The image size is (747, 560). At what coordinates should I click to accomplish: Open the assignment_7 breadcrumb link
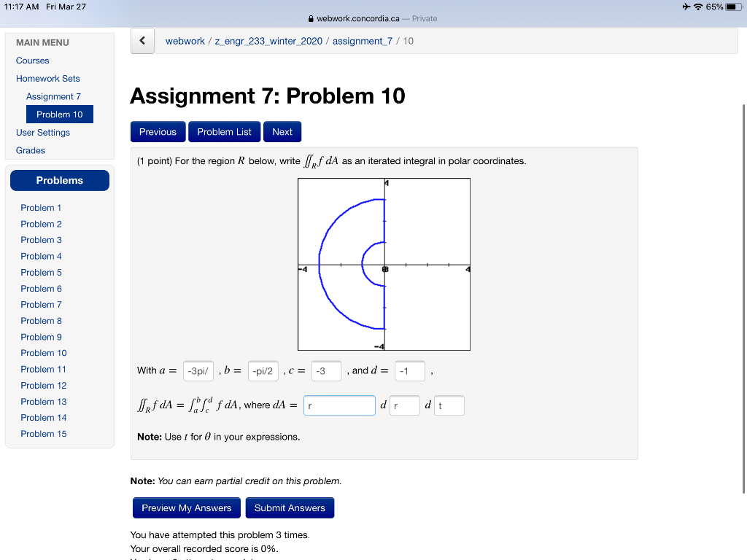pyautogui.click(x=361, y=41)
